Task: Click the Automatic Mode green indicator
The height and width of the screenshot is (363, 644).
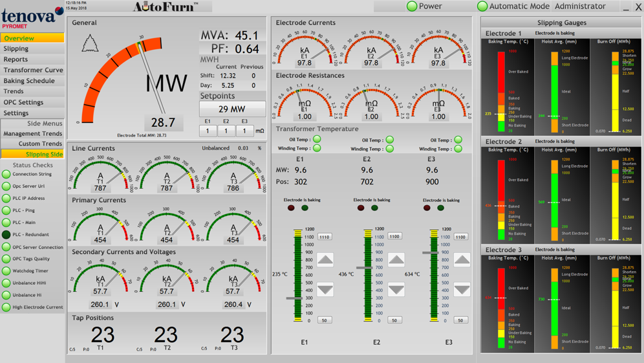Action: (x=482, y=6)
